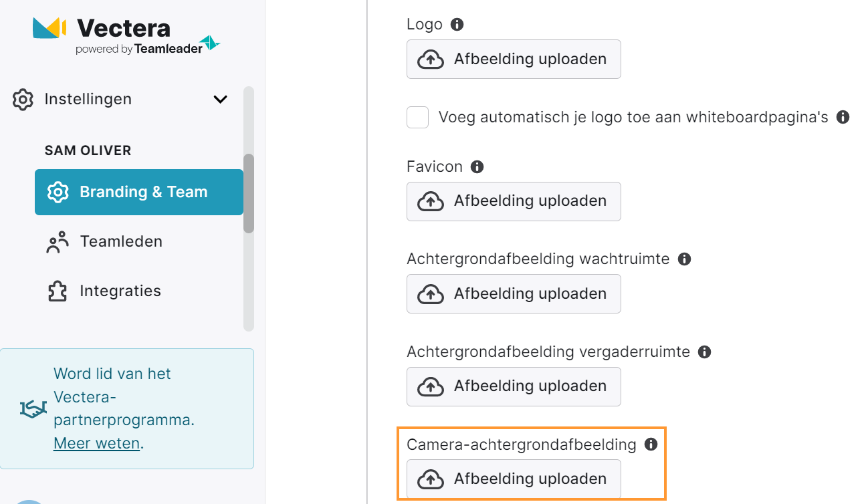This screenshot has width=868, height=504.
Task: Click info icon for Camera-achtergrondafbeelding
Action: (651, 444)
